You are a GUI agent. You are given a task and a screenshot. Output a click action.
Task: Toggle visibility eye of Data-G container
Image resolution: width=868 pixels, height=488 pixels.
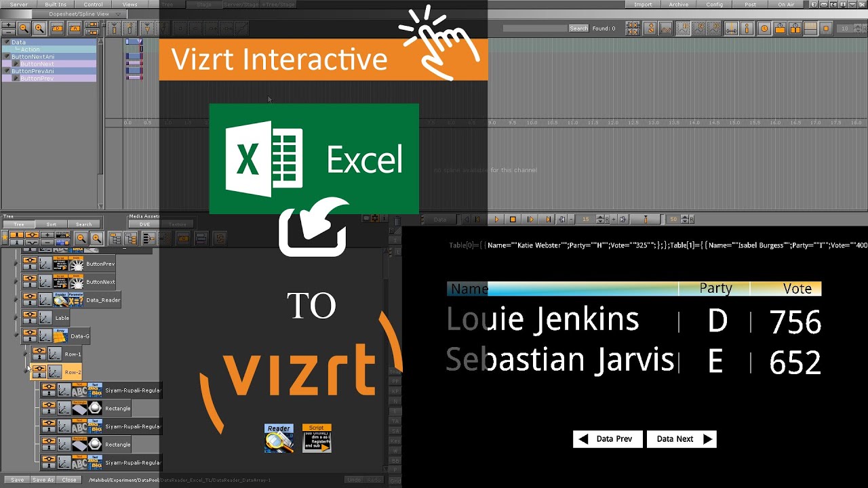[30, 333]
